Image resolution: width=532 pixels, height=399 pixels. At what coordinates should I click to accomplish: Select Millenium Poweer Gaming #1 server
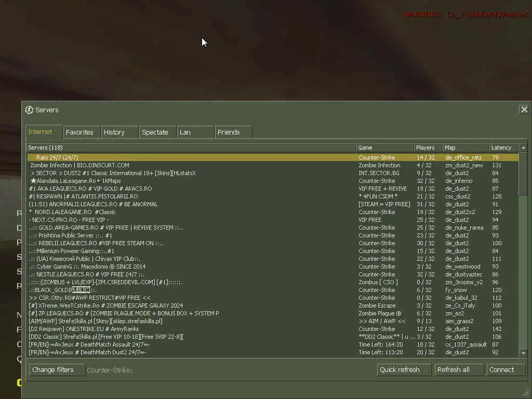pyautogui.click(x=273, y=251)
